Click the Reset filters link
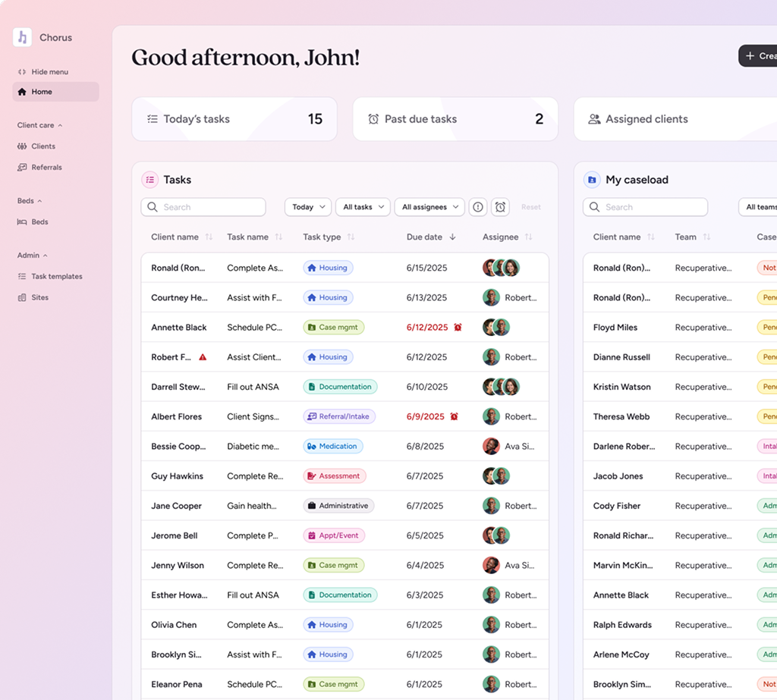The image size is (777, 700). coord(530,207)
